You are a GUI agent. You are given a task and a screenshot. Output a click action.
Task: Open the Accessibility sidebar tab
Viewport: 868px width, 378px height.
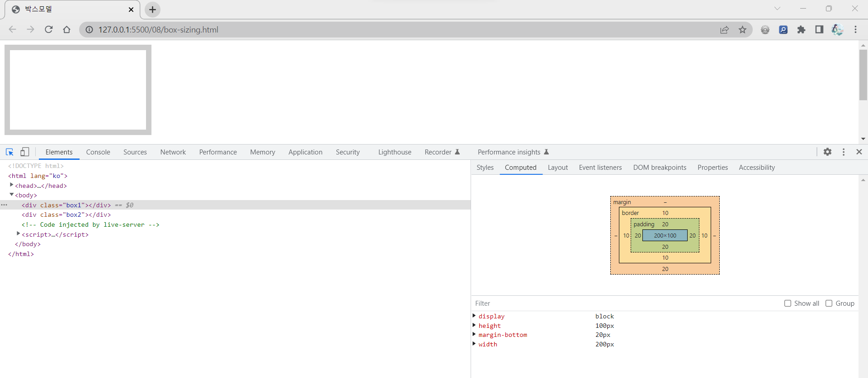[x=757, y=168]
